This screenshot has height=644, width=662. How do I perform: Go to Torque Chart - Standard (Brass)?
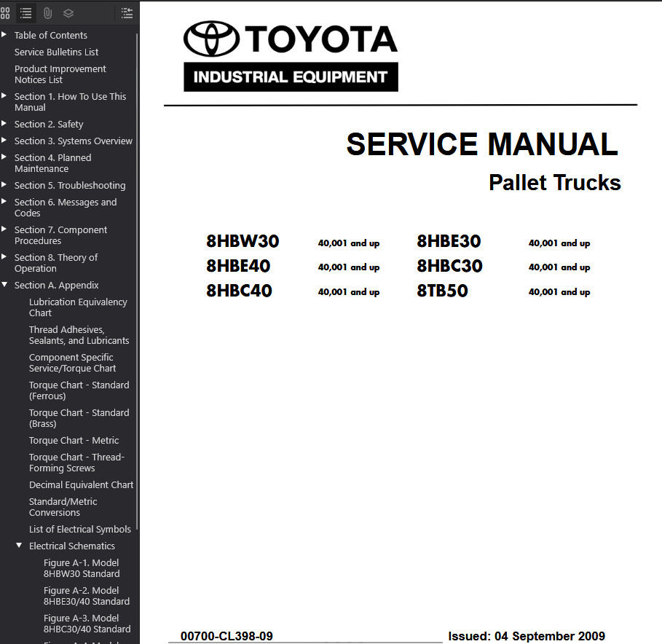79,418
